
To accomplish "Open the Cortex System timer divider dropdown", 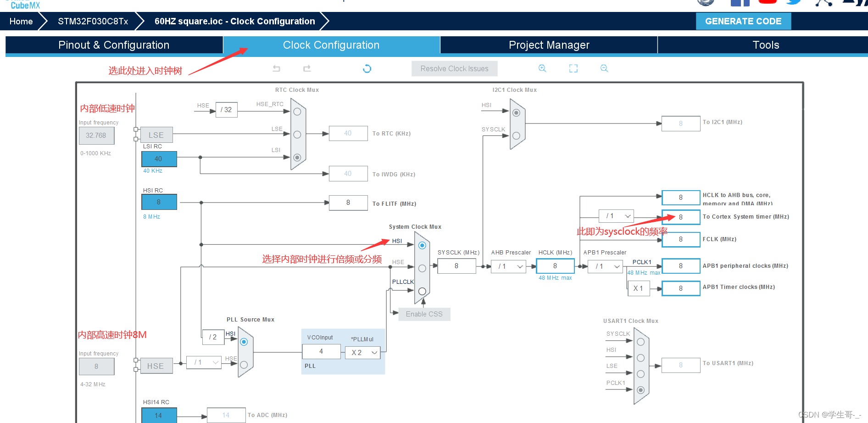I will click(x=617, y=216).
